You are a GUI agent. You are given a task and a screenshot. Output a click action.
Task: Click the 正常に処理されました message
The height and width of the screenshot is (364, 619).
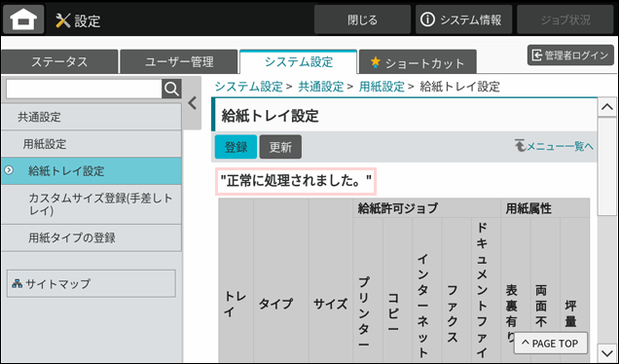[x=296, y=181]
